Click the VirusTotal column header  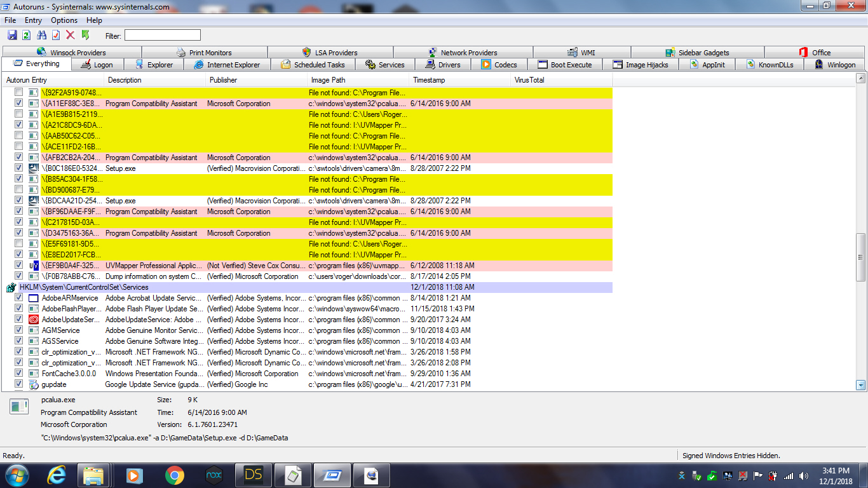(562, 80)
